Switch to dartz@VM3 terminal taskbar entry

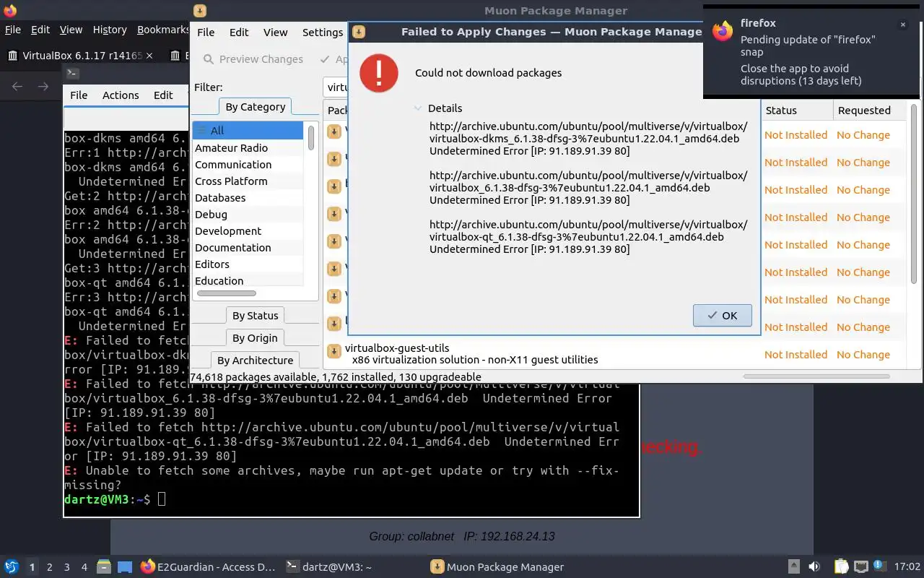coord(328,567)
